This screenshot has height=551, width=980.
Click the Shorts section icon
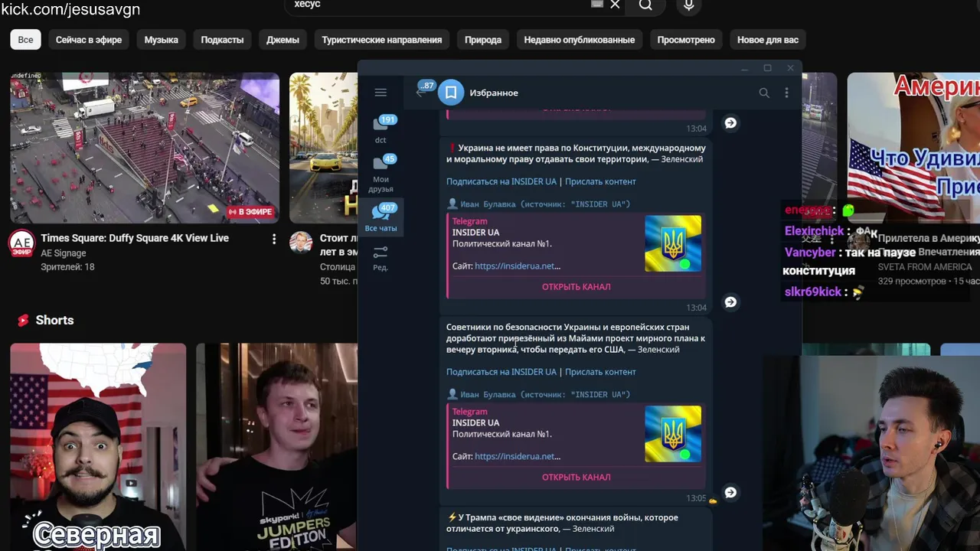click(x=23, y=321)
